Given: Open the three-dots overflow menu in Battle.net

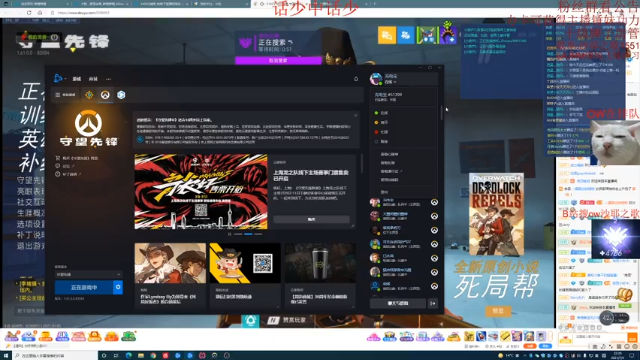Looking at the screenshot, I should click(109, 79).
